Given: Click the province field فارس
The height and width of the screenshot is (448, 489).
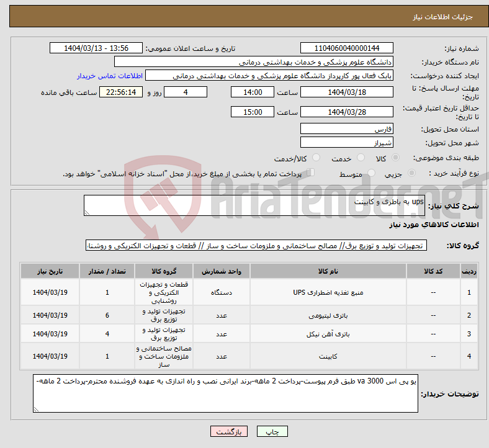Looking at the screenshot, I should (346, 128).
